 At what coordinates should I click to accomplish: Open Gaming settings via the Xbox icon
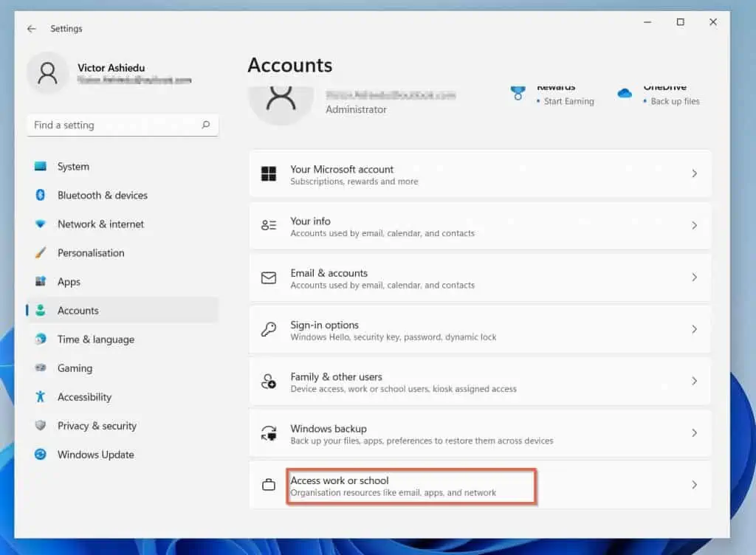tap(42, 368)
